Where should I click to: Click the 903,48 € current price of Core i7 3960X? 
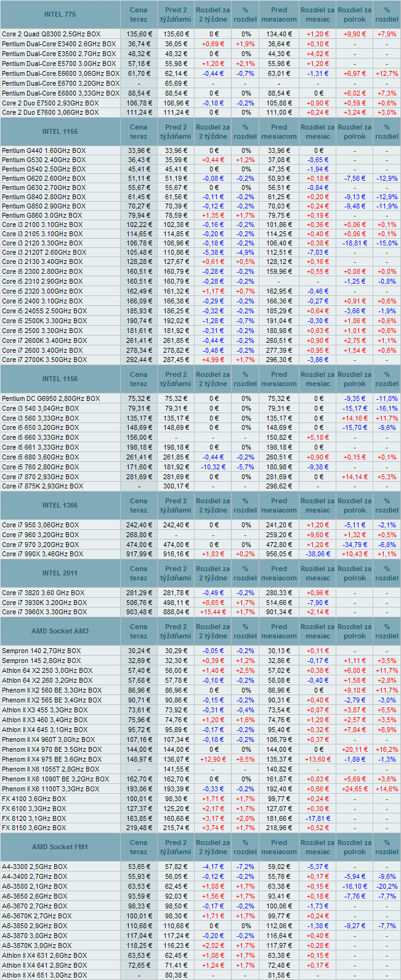pos(139,612)
